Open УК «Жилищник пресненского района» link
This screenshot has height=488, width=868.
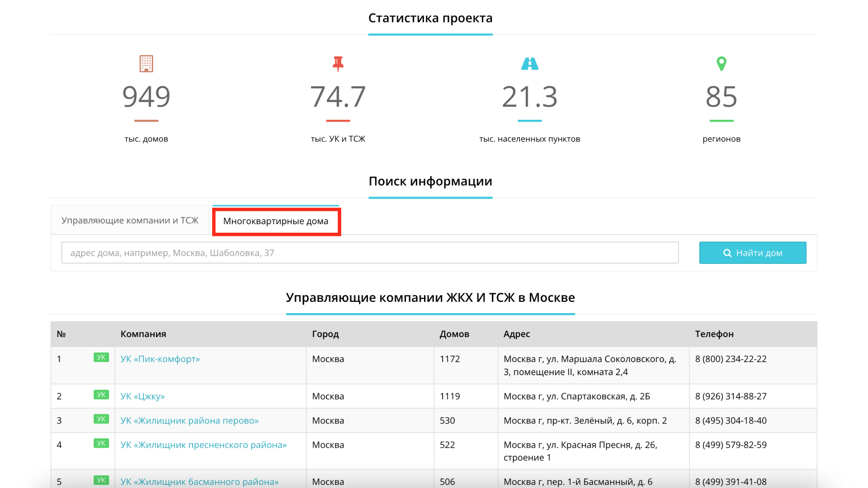203,445
